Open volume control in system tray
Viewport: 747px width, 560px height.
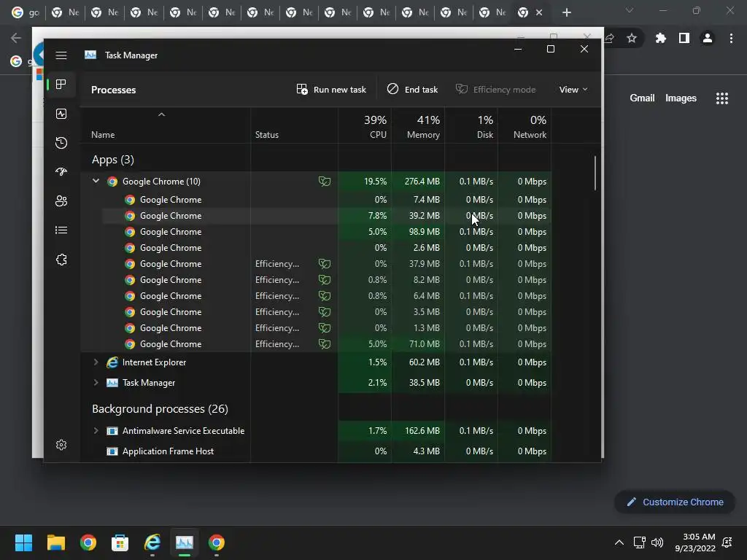pos(657,542)
